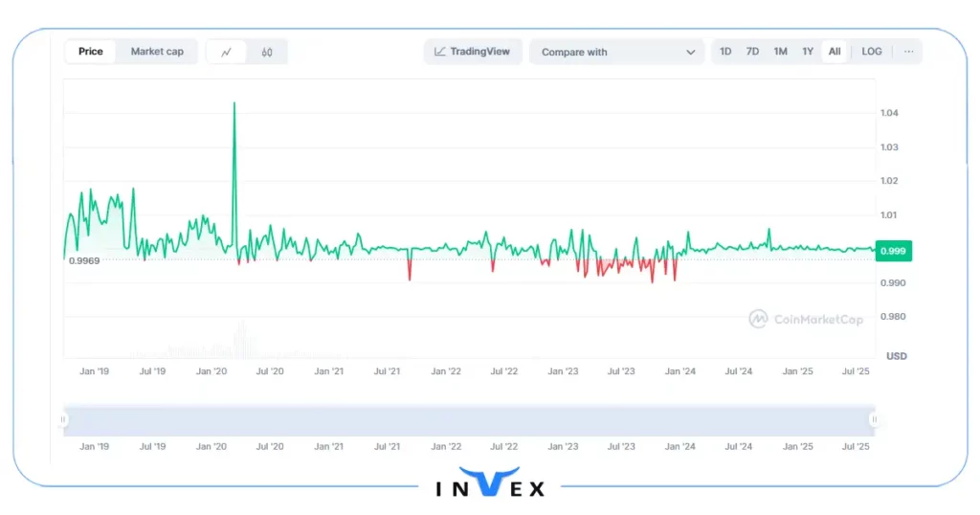The height and width of the screenshot is (515, 980).
Task: Click the Jan '20 label on chart axis
Action: 212,371
